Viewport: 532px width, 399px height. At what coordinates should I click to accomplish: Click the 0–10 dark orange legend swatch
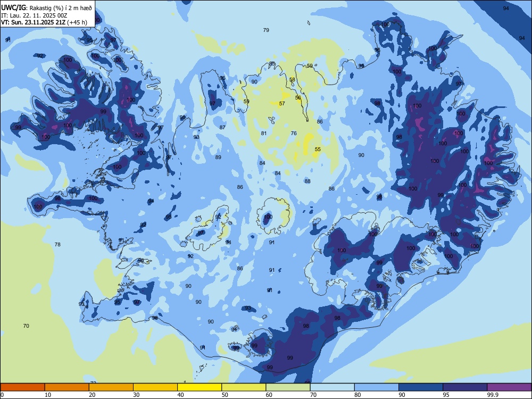click(x=23, y=387)
